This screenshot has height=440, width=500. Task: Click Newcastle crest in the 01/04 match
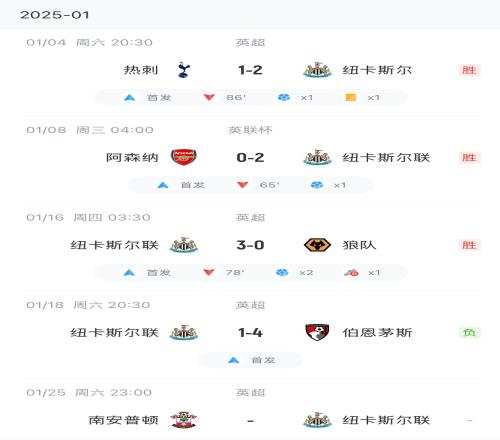[317, 70]
